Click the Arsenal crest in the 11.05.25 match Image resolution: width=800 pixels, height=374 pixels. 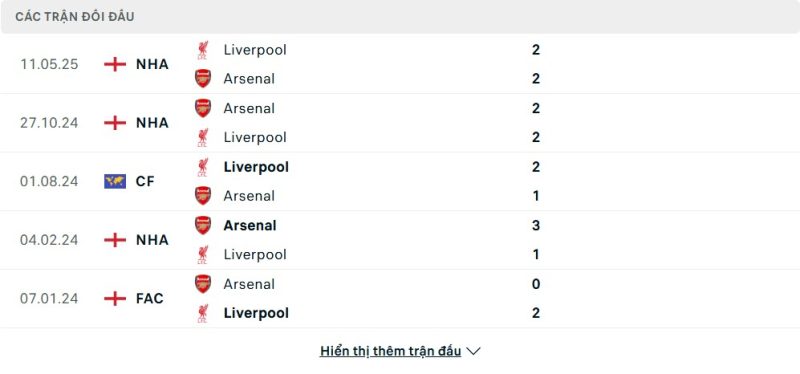pos(203,79)
